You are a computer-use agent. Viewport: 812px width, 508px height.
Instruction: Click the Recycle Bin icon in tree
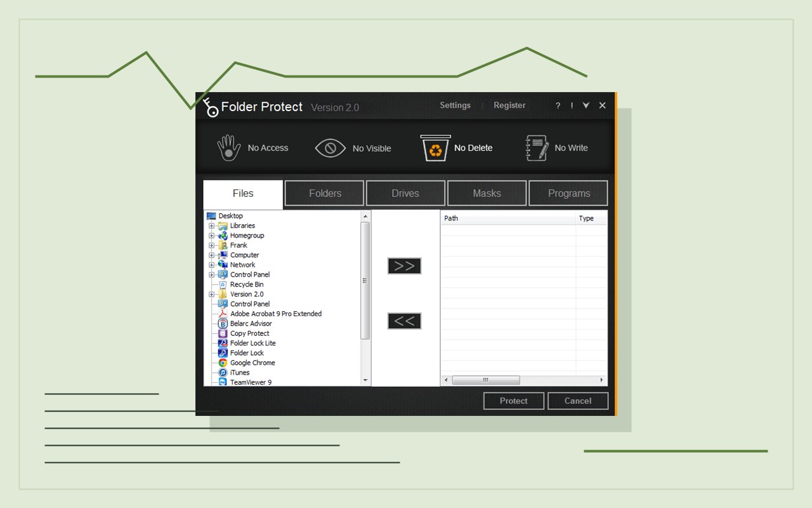point(223,284)
